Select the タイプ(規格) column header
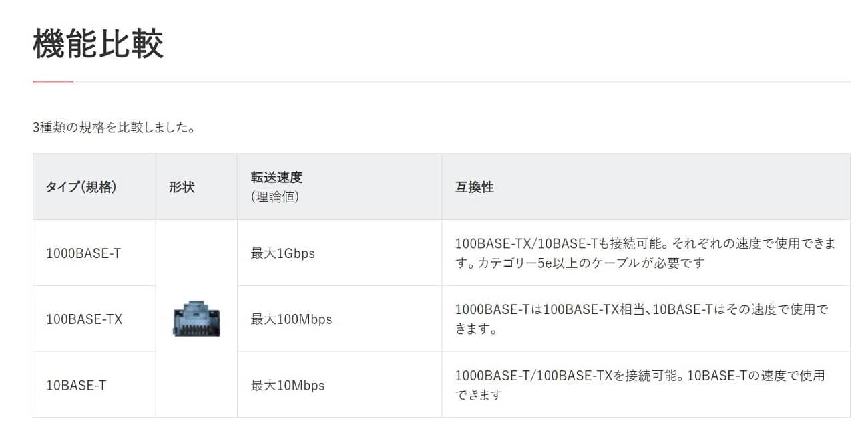This screenshot has height=439, width=868. pyautogui.click(x=81, y=187)
